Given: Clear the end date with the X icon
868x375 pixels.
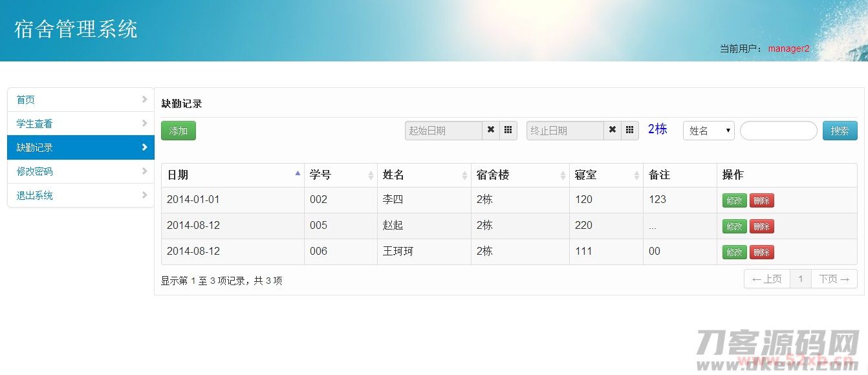Looking at the screenshot, I should (x=613, y=131).
